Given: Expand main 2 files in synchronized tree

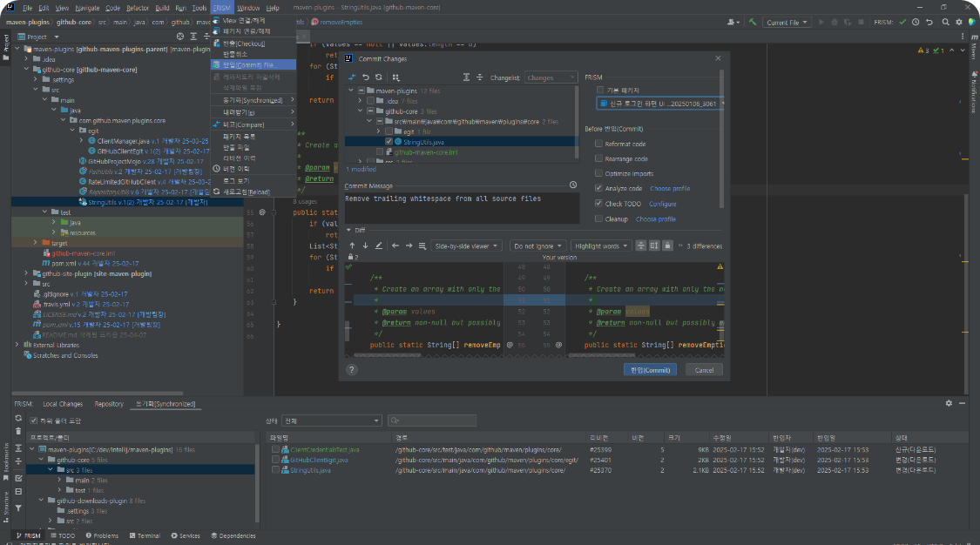Looking at the screenshot, I should click(60, 480).
